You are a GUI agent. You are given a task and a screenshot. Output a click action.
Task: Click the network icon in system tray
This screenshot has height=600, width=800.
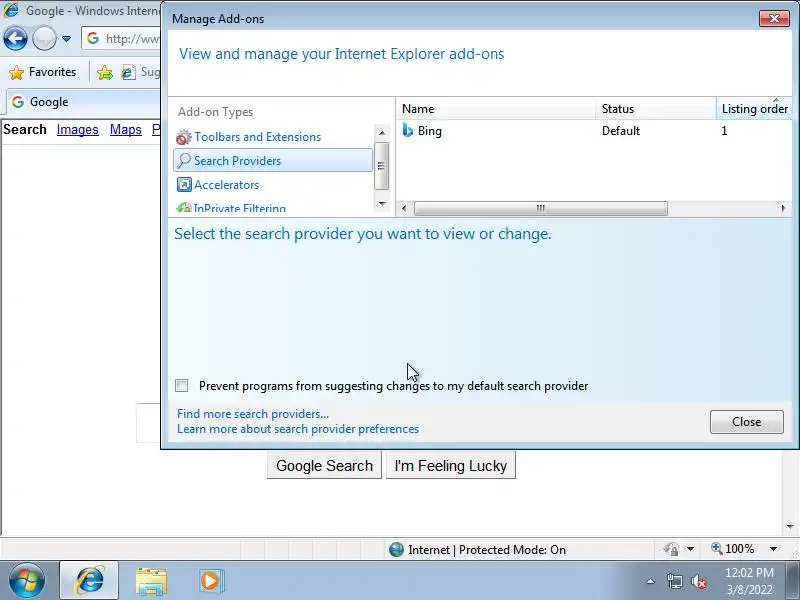pos(674,581)
